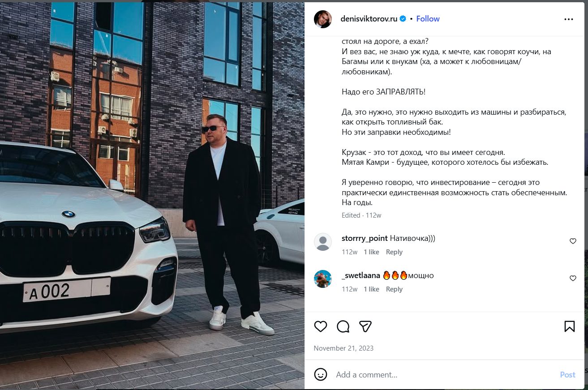
Task: Open storrry_point's profile avatar
Action: 323,242
